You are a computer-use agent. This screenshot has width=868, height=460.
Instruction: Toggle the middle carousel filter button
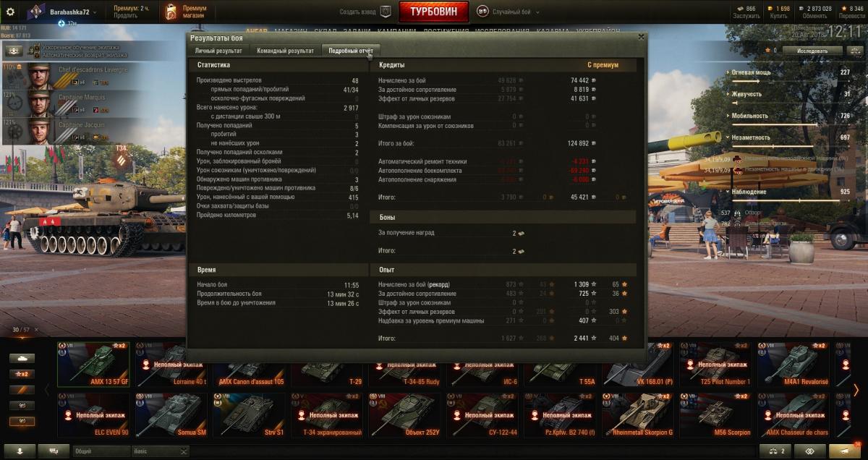22,390
